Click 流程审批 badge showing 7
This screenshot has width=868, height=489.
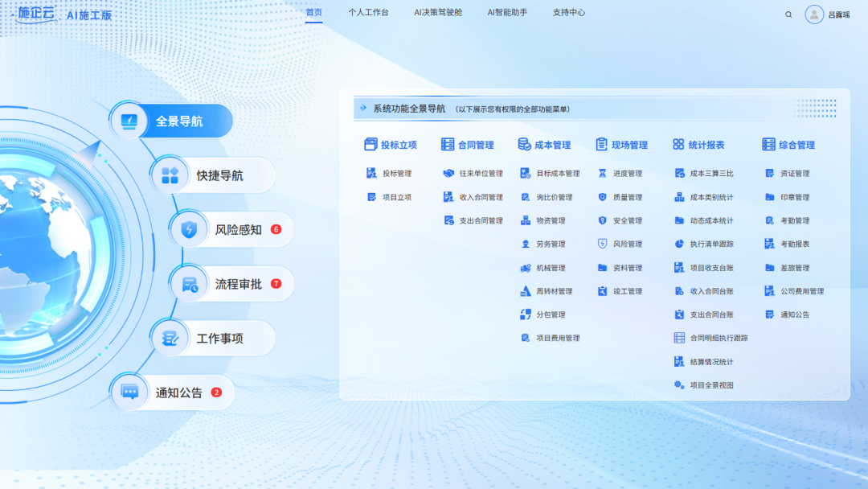[x=276, y=284]
